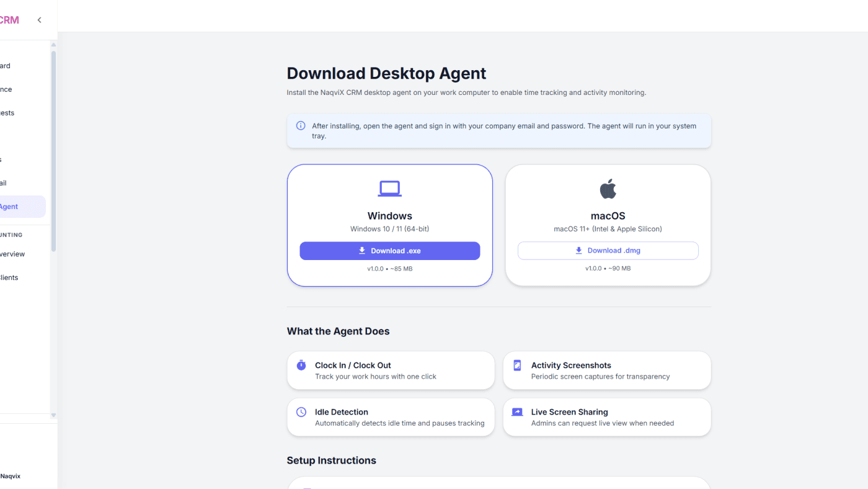Click the 'macOS 11+ (Intel & Apple Silicon)' text
The width and height of the screenshot is (868, 489).
pos(608,229)
